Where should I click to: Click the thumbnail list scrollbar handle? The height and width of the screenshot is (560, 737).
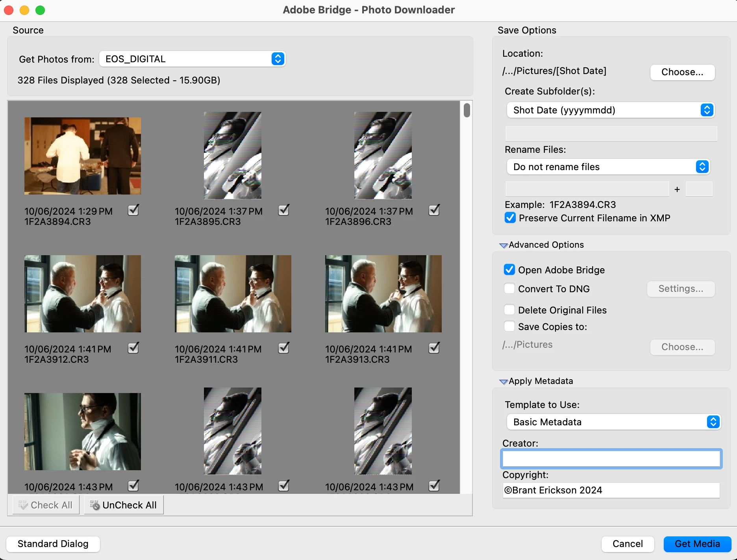click(x=467, y=110)
